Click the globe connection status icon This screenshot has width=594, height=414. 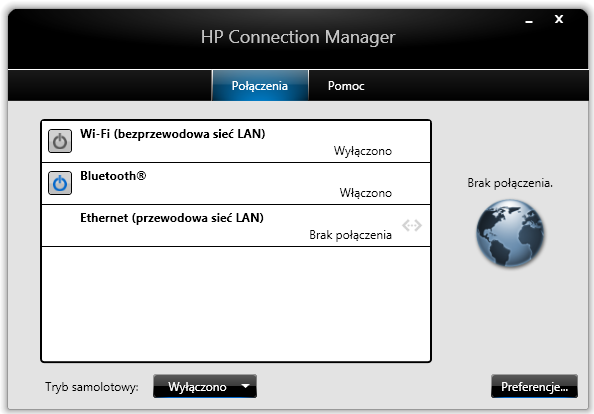[510, 233]
